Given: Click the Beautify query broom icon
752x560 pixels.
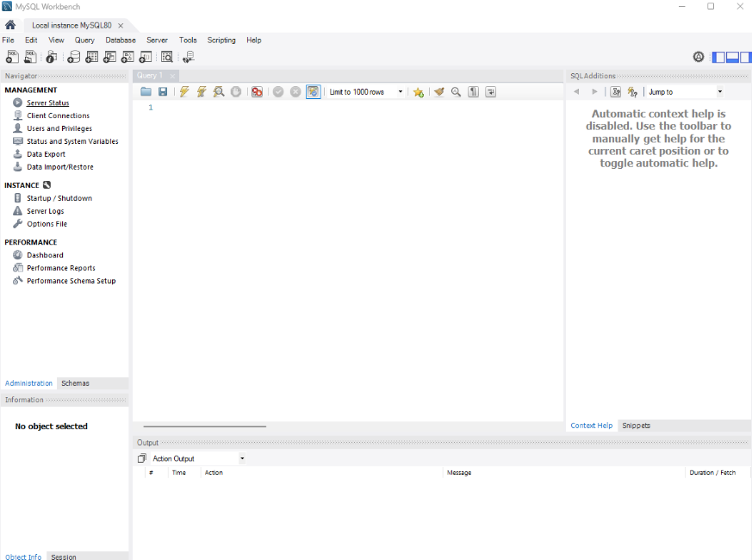Looking at the screenshot, I should tap(439, 92).
